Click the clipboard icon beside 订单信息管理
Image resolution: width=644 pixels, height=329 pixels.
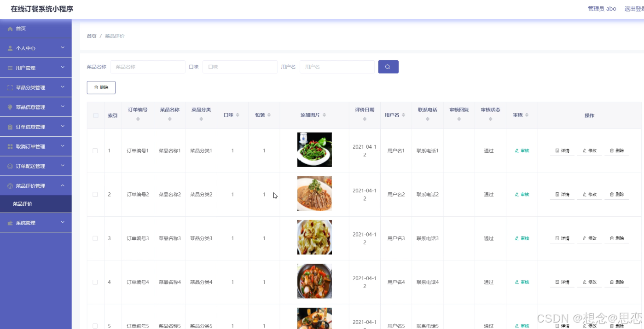click(x=10, y=127)
